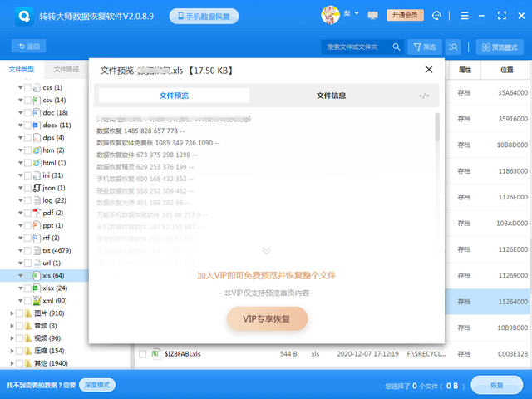This screenshot has height=399, width=532.
Task: Open the 筛选 filter button
Action: [425, 47]
